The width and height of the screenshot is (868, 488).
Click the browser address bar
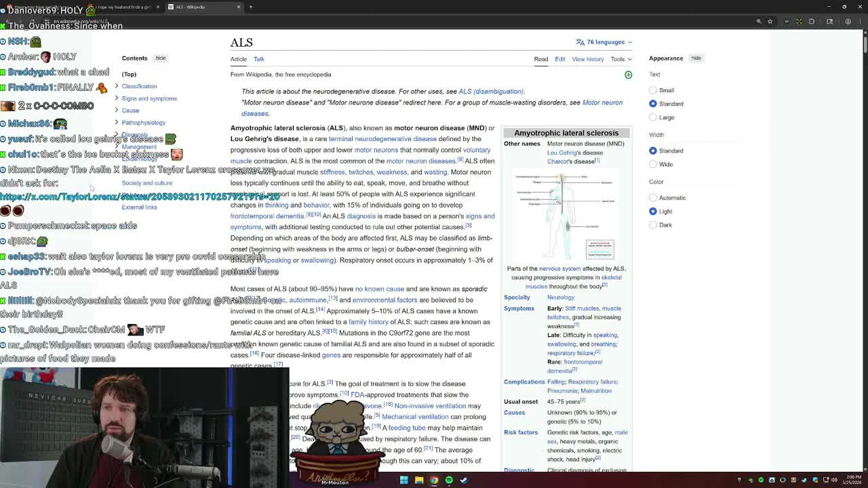pos(407,21)
